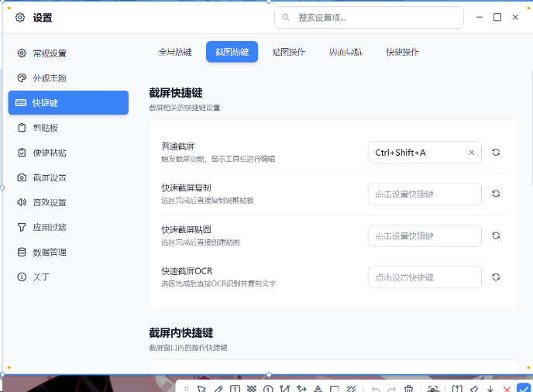Confirm the screenshot with the blue checkmark

click(524, 388)
